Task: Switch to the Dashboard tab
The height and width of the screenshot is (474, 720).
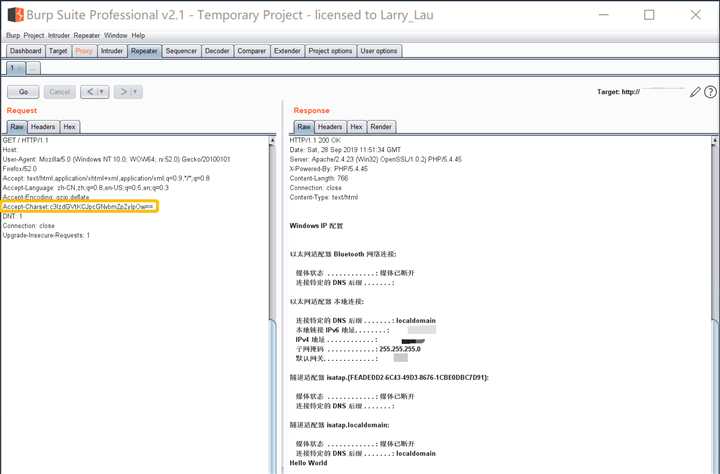Action: (26, 51)
